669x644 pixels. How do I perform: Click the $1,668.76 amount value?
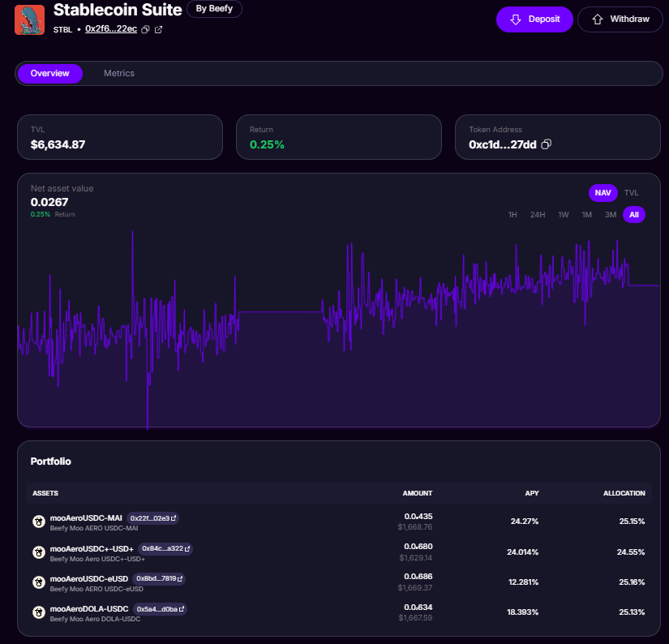[415, 527]
